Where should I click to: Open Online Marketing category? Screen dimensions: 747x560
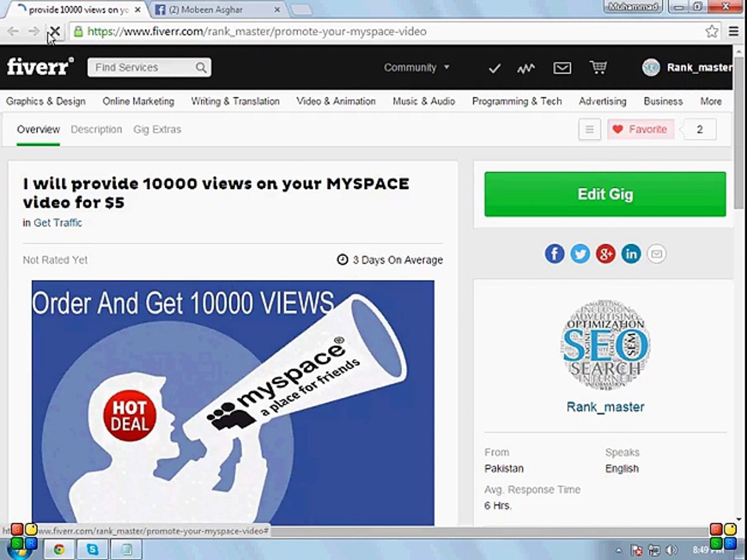click(139, 101)
